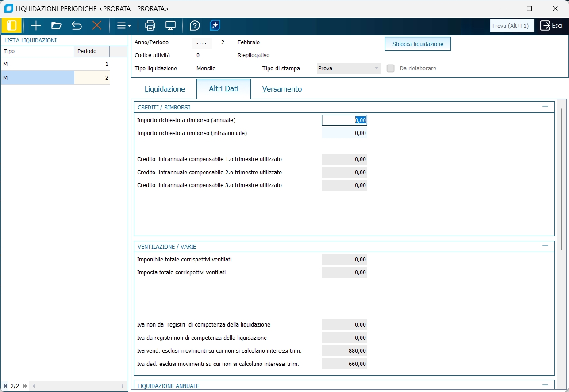
Task: Open the folder icon in toolbar
Action: (x=56, y=26)
